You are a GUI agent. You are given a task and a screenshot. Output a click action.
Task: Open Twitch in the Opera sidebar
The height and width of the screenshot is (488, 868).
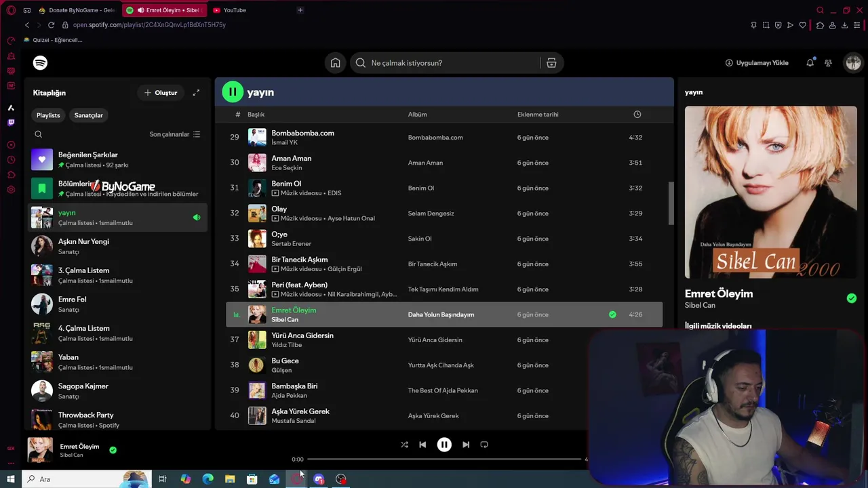(11, 123)
